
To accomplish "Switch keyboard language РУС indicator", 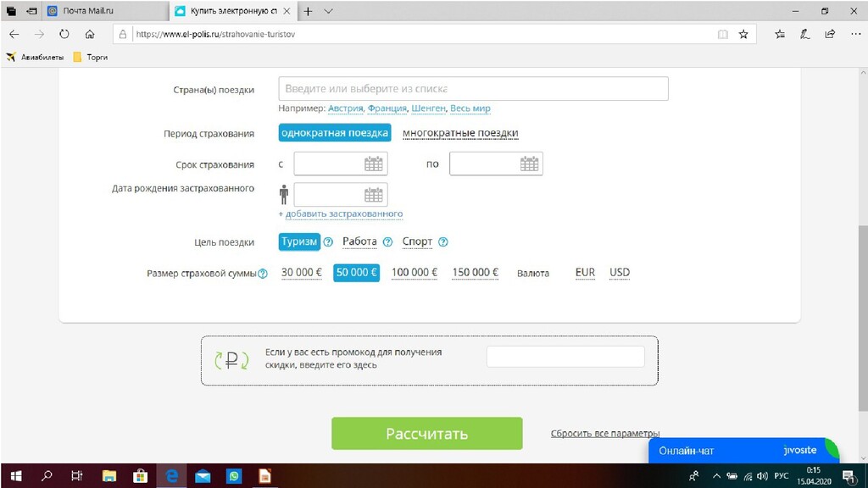I will [x=781, y=476].
